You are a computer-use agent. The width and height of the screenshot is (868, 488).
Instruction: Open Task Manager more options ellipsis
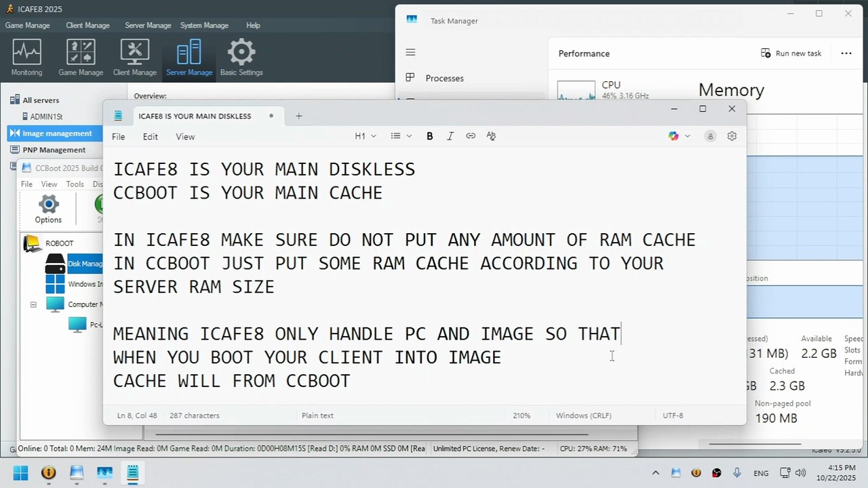pos(846,53)
